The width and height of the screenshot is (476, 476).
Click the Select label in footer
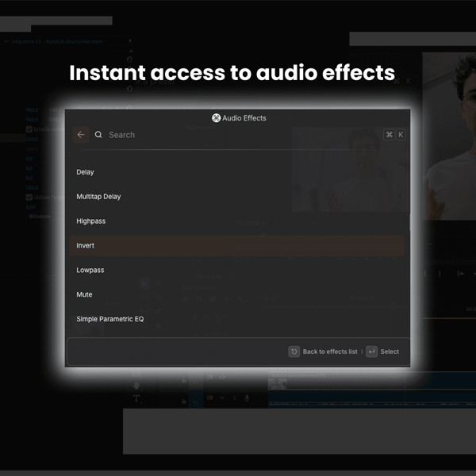click(x=390, y=351)
